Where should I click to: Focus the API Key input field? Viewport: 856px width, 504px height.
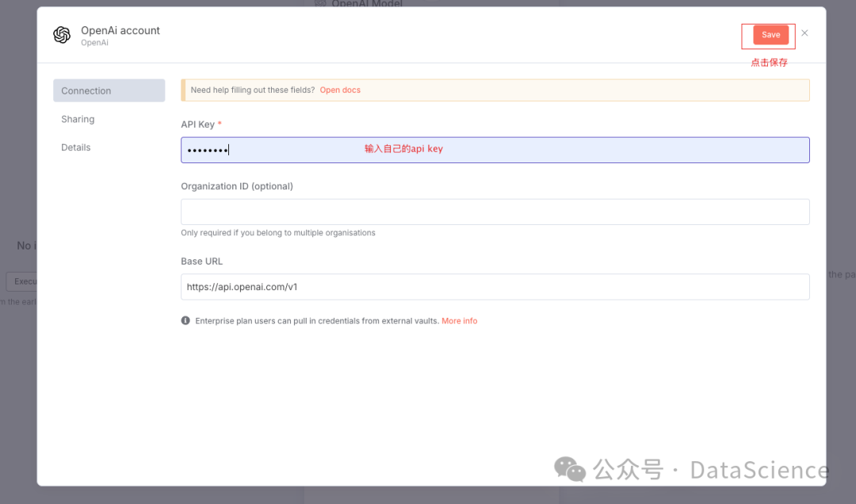click(x=495, y=150)
